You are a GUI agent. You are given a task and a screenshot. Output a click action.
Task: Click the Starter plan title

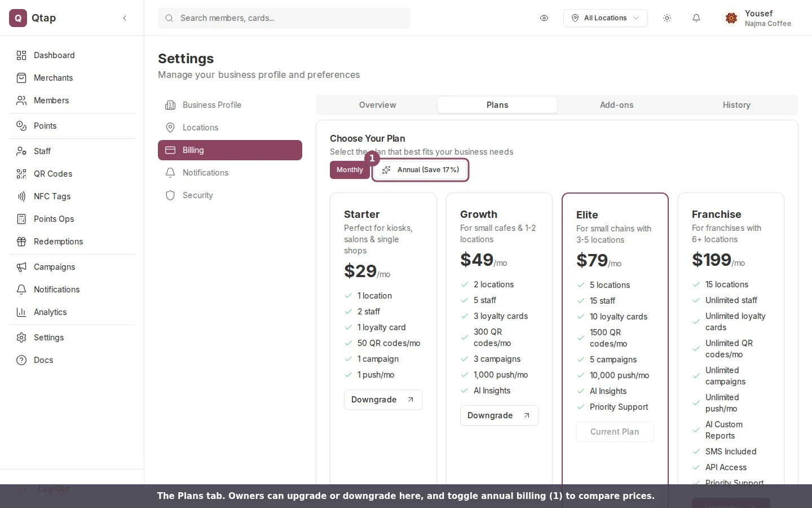tap(362, 214)
